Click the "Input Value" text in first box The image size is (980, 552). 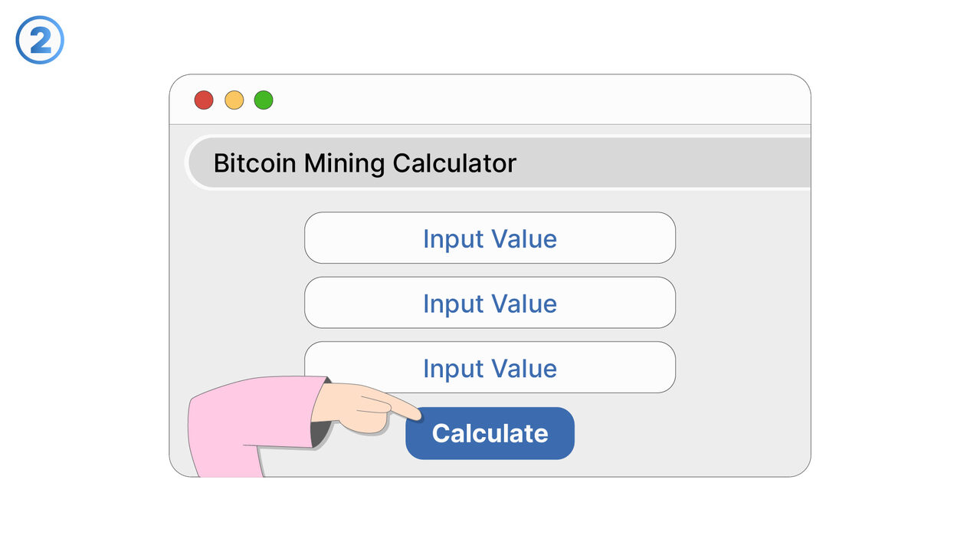490,238
